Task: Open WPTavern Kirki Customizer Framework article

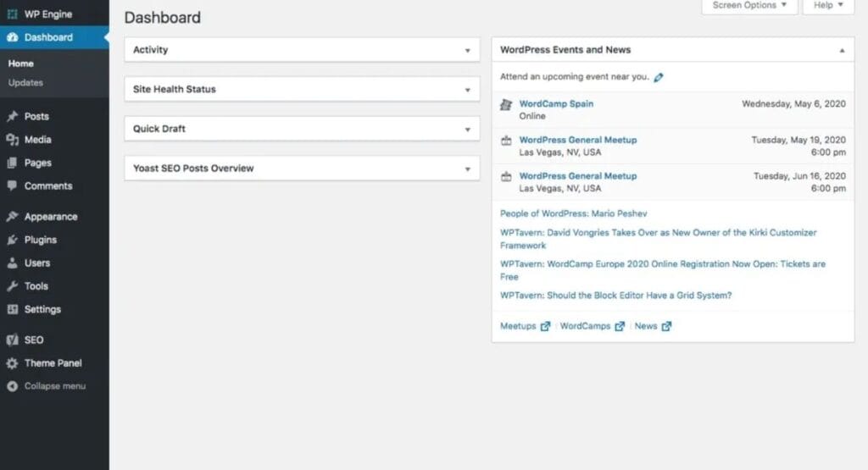Action: (658, 239)
